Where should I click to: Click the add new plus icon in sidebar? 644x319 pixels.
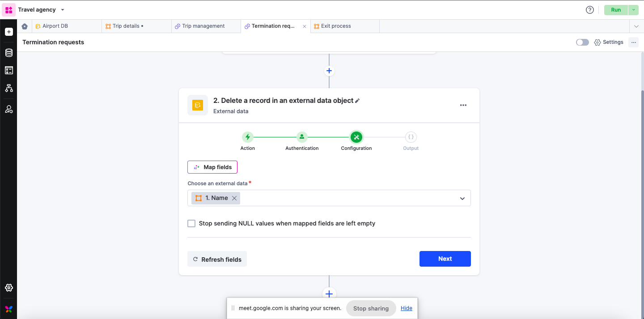(9, 32)
